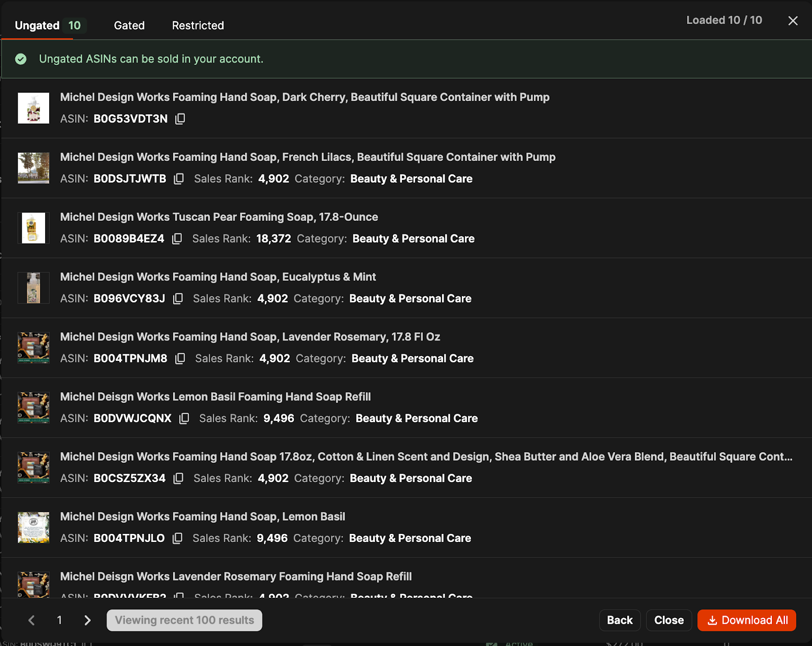
Task: Go to previous results page arrow
Action: click(31, 620)
